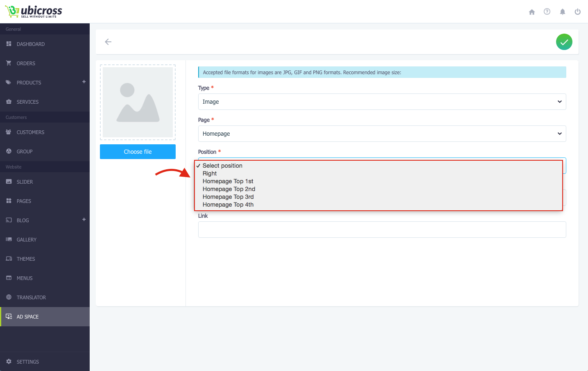The height and width of the screenshot is (371, 588).
Task: Click the image placeholder thumbnail
Action: (x=138, y=102)
